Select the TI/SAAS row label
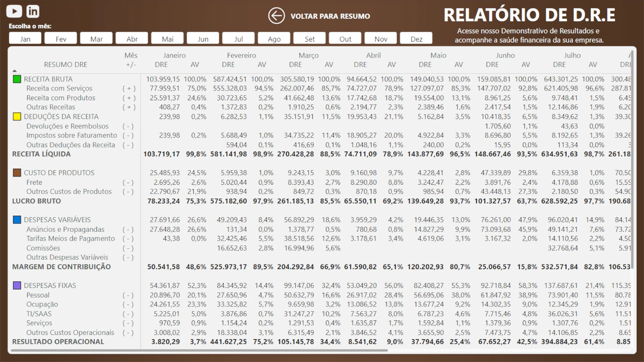This screenshot has width=644, height=362. [39, 314]
